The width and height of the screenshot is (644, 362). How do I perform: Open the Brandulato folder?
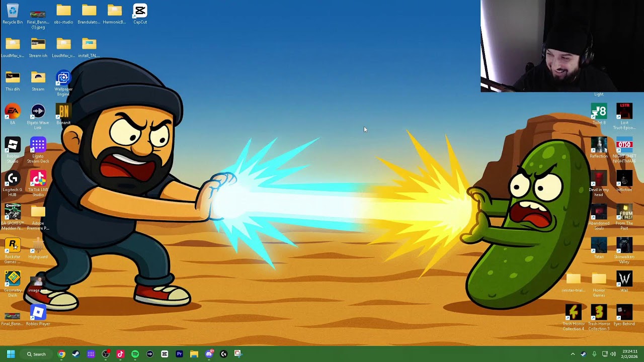[89, 14]
